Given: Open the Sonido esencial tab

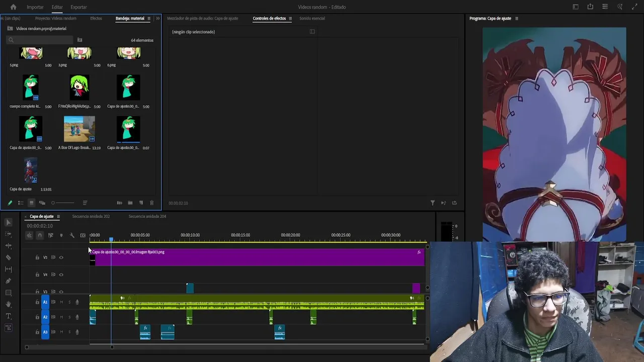Looking at the screenshot, I should (312, 19).
